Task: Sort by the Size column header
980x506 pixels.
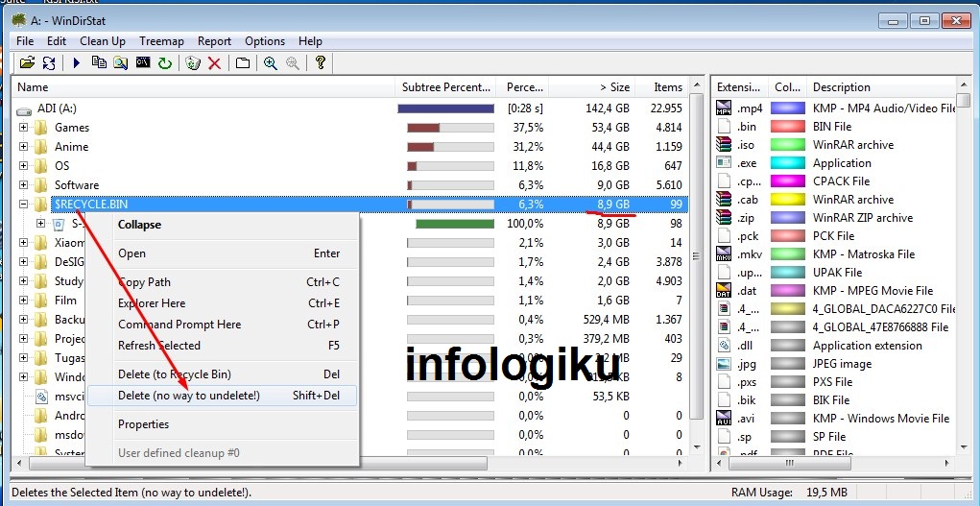Action: [592, 87]
